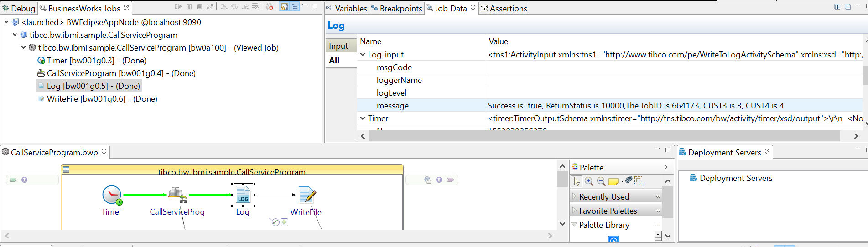Click the Job Data scroll right arrow
The image size is (868, 247).
pos(856,136)
